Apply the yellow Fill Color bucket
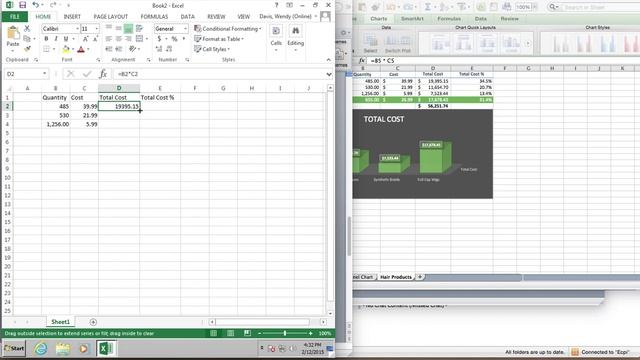Viewport: 640px width, 360px height. [x=66, y=49]
